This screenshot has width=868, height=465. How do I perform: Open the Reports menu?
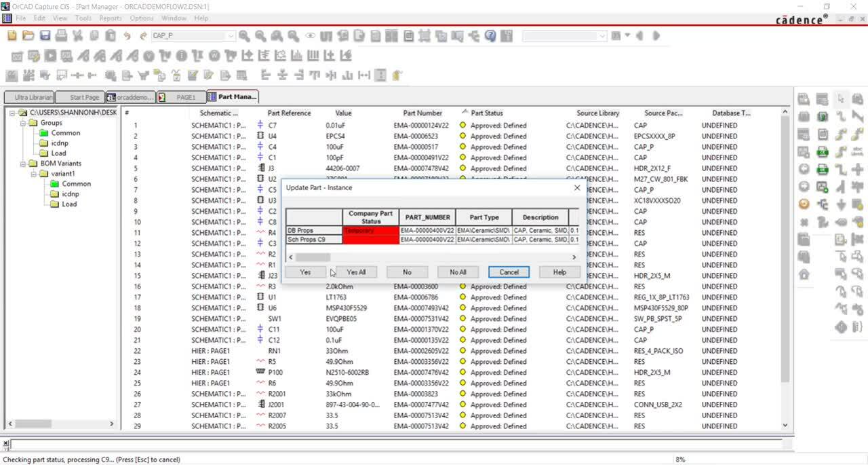(111, 18)
